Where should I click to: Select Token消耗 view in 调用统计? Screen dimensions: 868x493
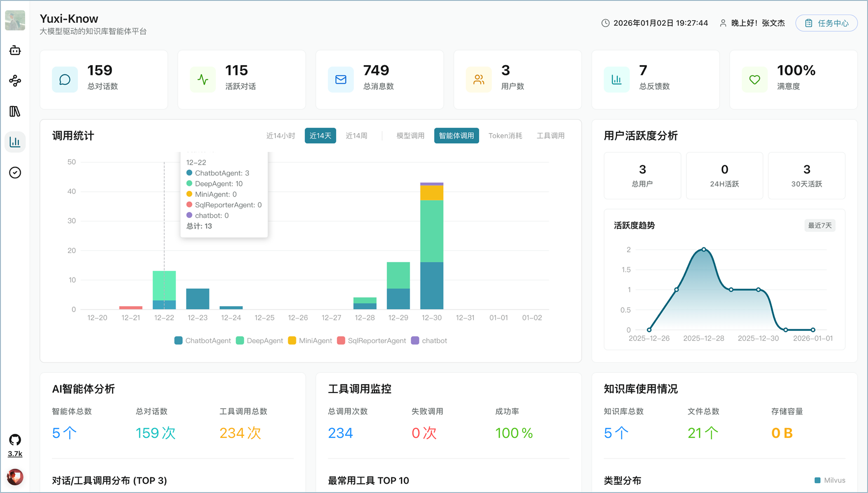click(505, 136)
